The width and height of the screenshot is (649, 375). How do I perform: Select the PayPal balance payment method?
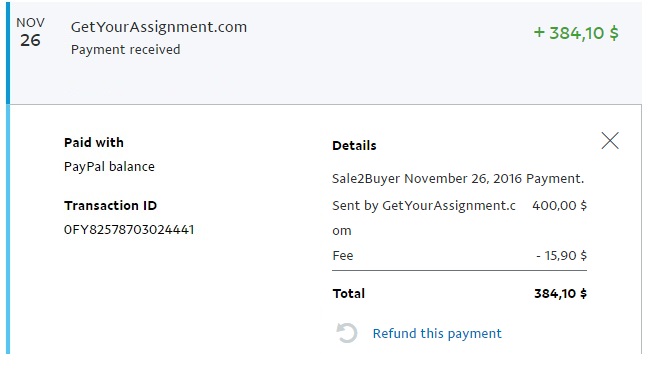point(109,166)
